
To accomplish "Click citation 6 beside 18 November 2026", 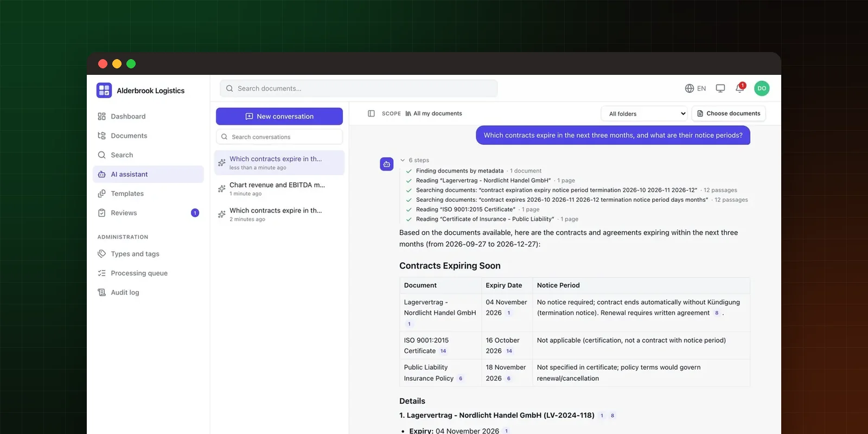I will click(x=509, y=379).
